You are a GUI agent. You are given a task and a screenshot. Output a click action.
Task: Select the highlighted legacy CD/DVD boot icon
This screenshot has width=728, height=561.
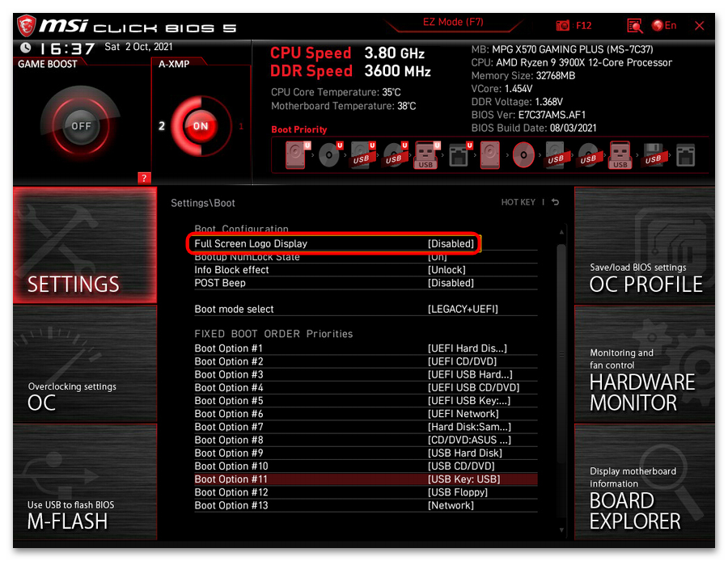click(x=523, y=155)
